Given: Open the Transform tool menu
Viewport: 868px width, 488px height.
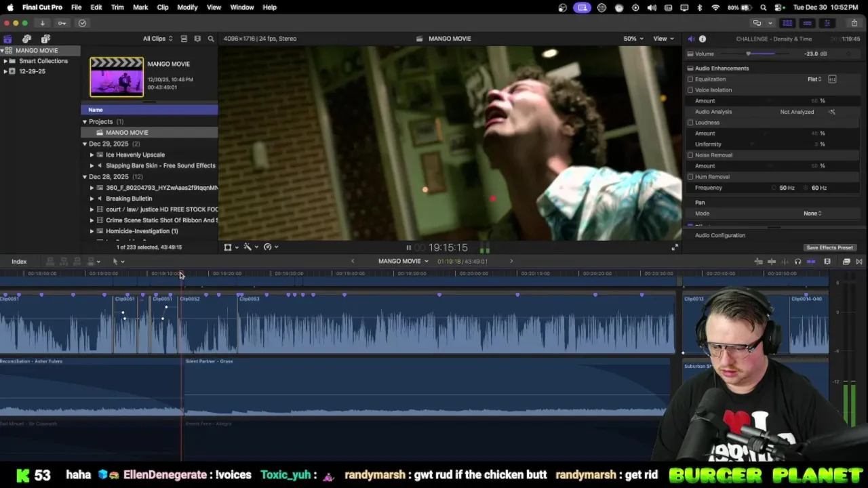Looking at the screenshot, I should pos(231,247).
